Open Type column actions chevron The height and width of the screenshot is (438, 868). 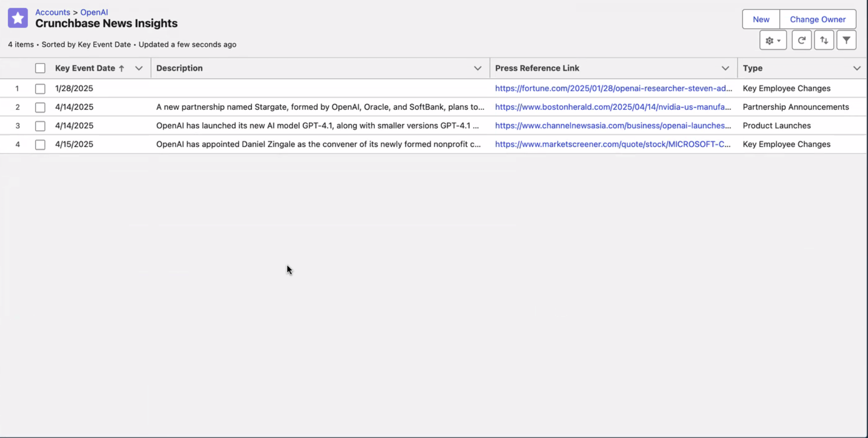coord(857,69)
